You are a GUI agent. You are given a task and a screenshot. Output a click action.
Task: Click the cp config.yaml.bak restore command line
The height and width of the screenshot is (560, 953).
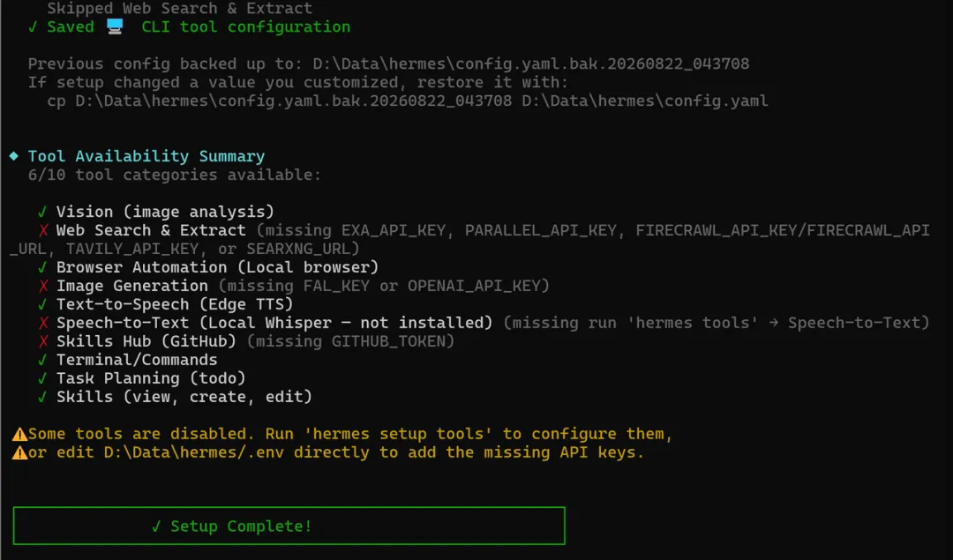(407, 101)
